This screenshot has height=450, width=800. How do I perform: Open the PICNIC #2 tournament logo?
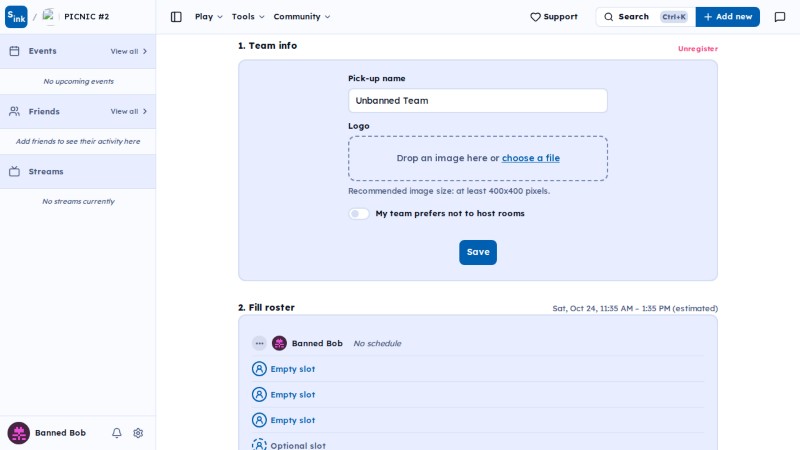point(49,17)
